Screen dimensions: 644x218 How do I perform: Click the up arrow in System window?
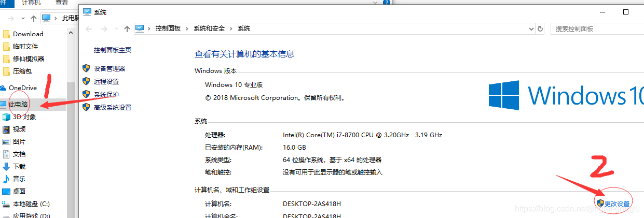[127, 28]
